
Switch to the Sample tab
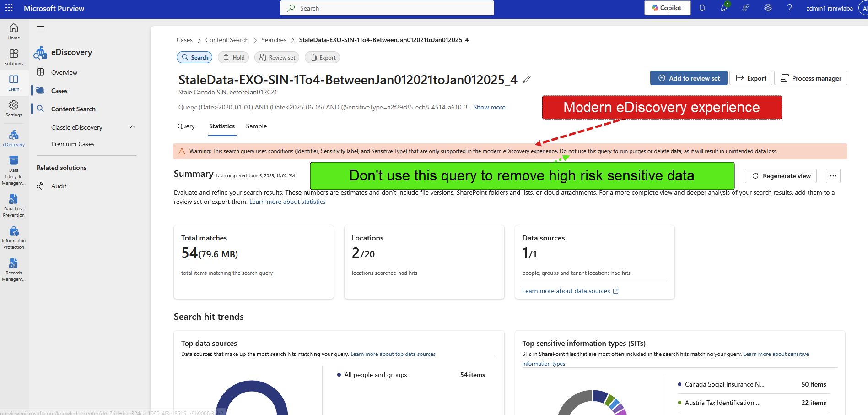[x=256, y=126]
